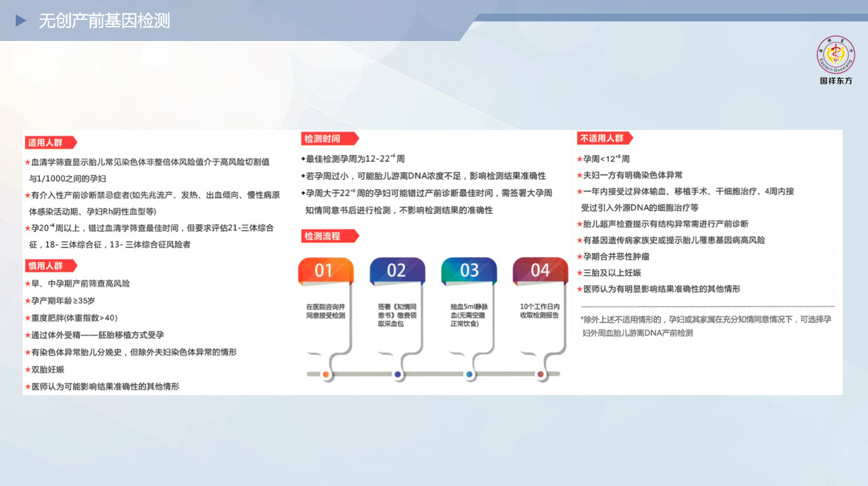
Task: Click the 适用人群 red header label
Action: (x=50, y=143)
